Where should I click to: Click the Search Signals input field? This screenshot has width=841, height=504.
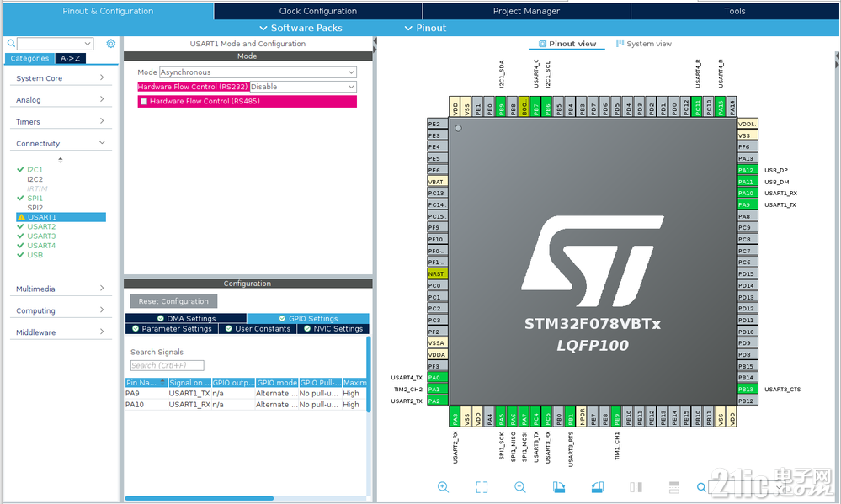point(167,365)
